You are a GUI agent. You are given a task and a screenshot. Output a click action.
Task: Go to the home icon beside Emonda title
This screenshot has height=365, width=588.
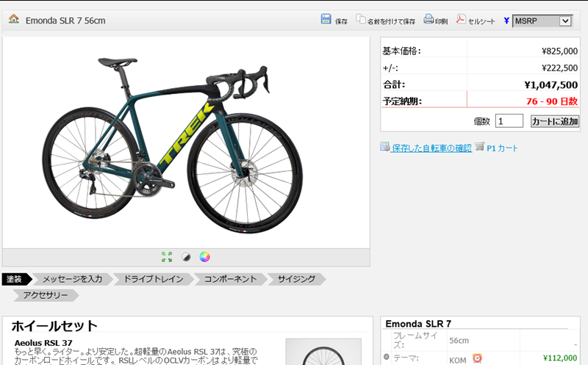pyautogui.click(x=14, y=19)
